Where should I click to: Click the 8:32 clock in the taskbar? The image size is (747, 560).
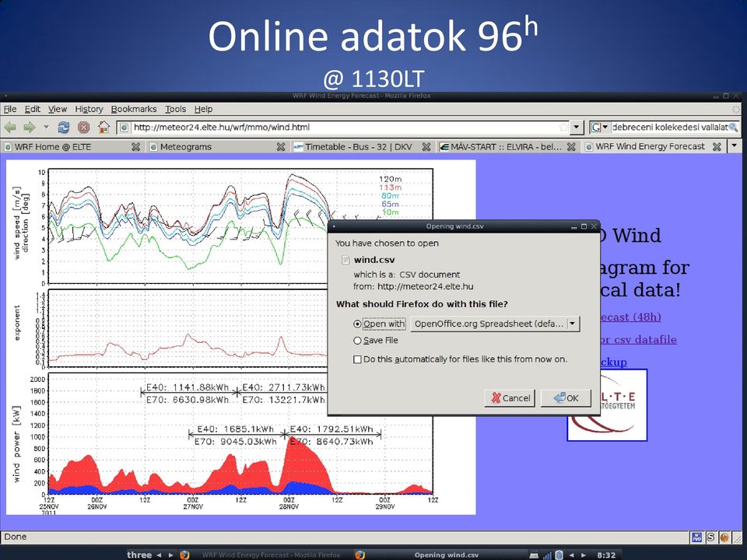pyautogui.click(x=606, y=555)
